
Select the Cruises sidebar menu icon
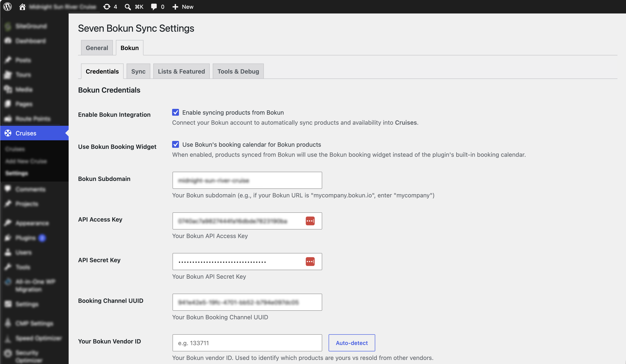point(8,133)
